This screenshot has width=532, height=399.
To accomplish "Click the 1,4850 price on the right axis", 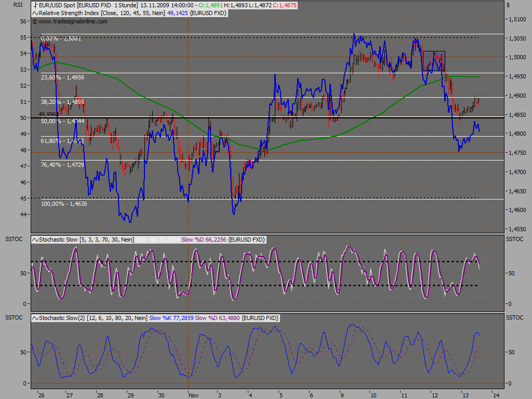I will 517,115.
